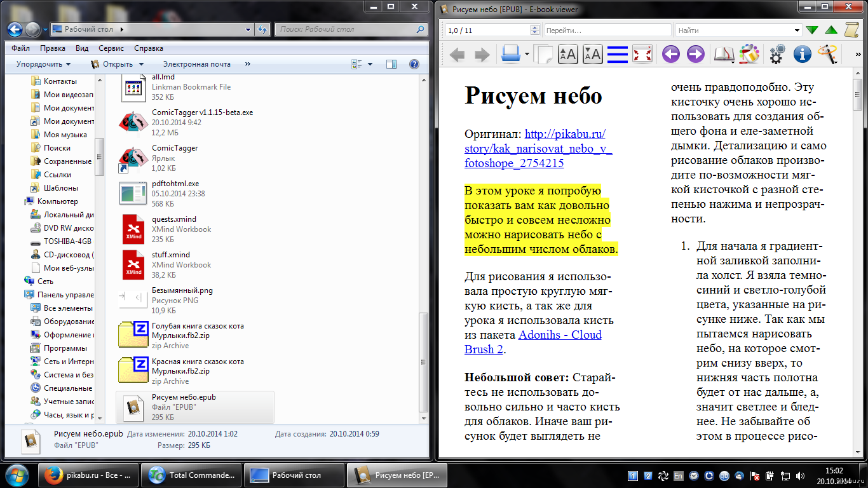Open the Adonihs - Cloud Brush 2 link
This screenshot has width=868, height=488.
pyautogui.click(x=533, y=342)
